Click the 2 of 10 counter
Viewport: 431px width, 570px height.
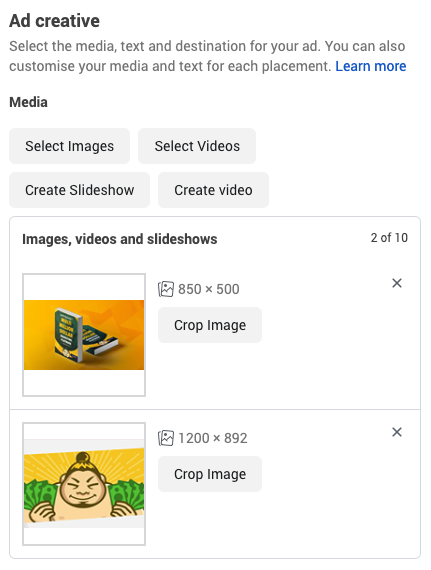[x=389, y=238]
